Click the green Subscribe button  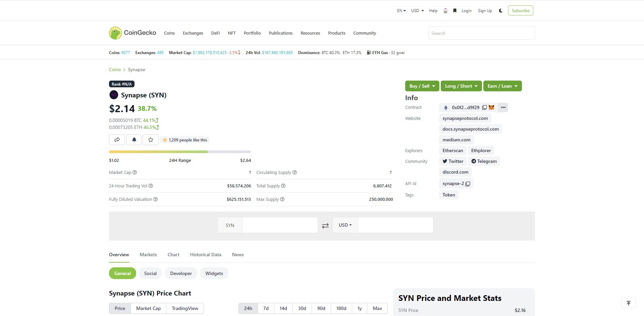pyautogui.click(x=520, y=10)
